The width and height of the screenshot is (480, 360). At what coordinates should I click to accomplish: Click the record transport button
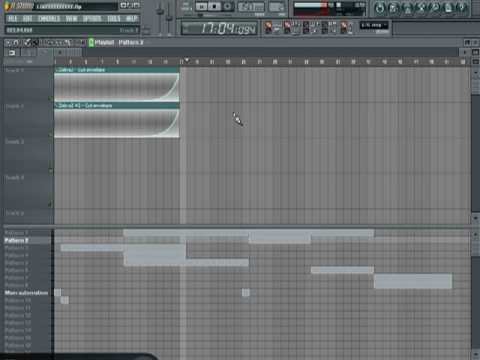(x=228, y=6)
